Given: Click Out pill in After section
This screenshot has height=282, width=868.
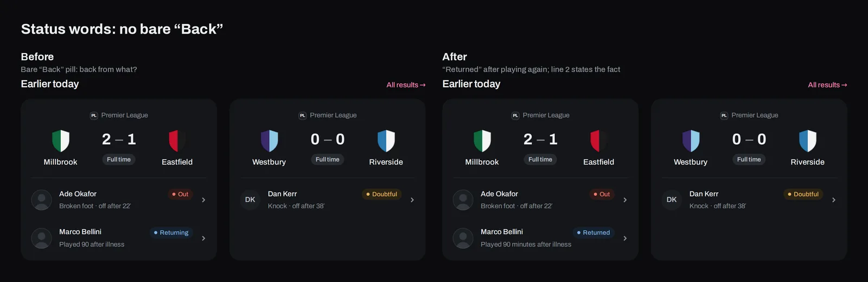Looking at the screenshot, I should 602,194.
